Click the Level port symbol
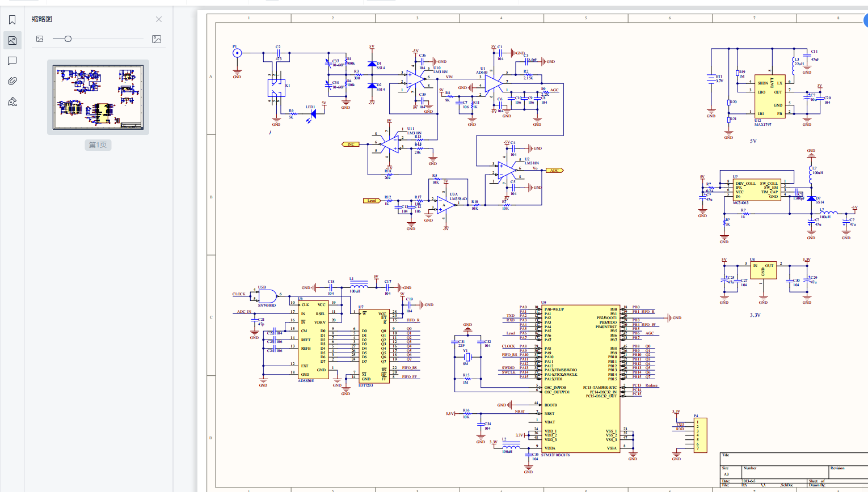 coord(372,201)
